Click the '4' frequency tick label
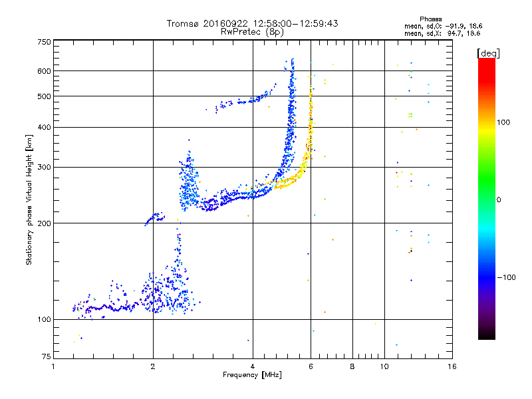 253,366
